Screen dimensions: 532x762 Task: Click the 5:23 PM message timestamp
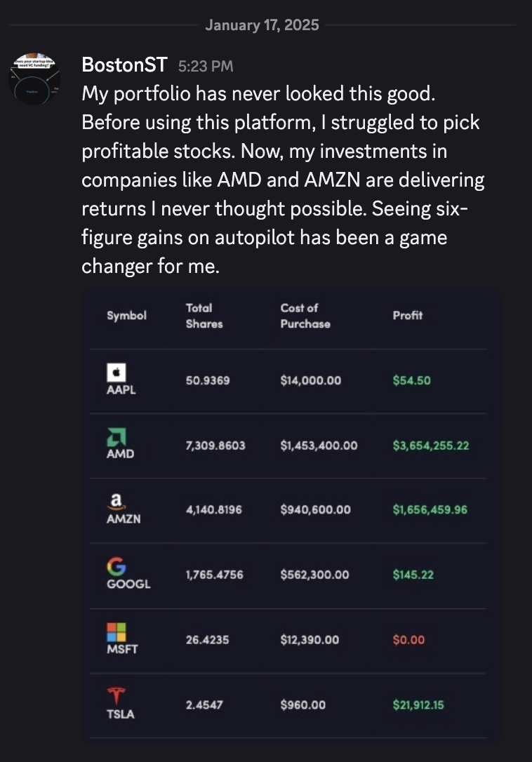[206, 67]
